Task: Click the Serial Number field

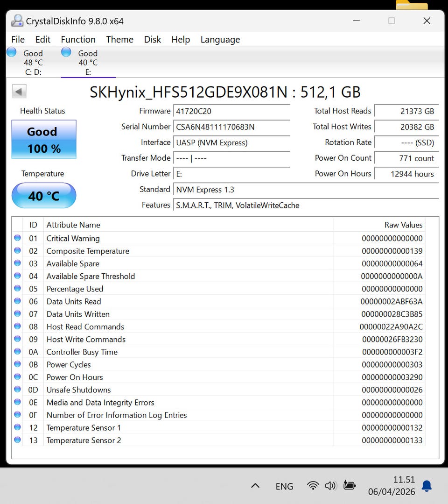Action: tap(231, 127)
